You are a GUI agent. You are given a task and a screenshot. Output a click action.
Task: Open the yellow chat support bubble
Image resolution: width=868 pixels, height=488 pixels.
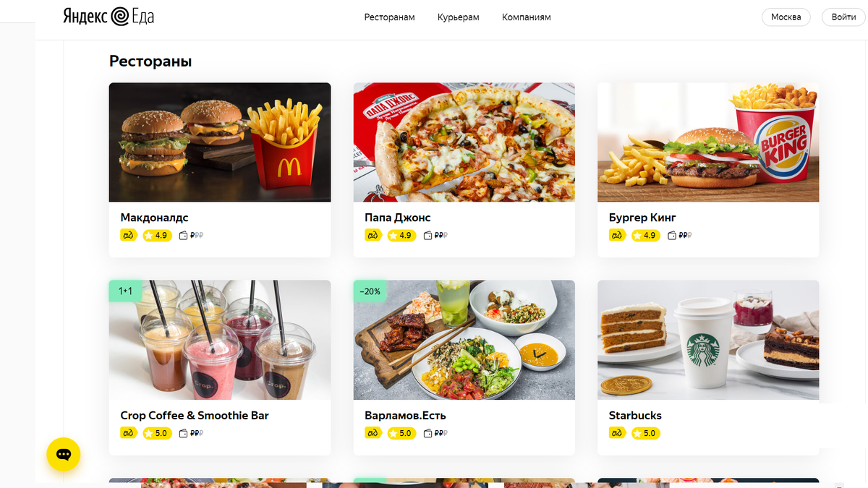tap(64, 454)
